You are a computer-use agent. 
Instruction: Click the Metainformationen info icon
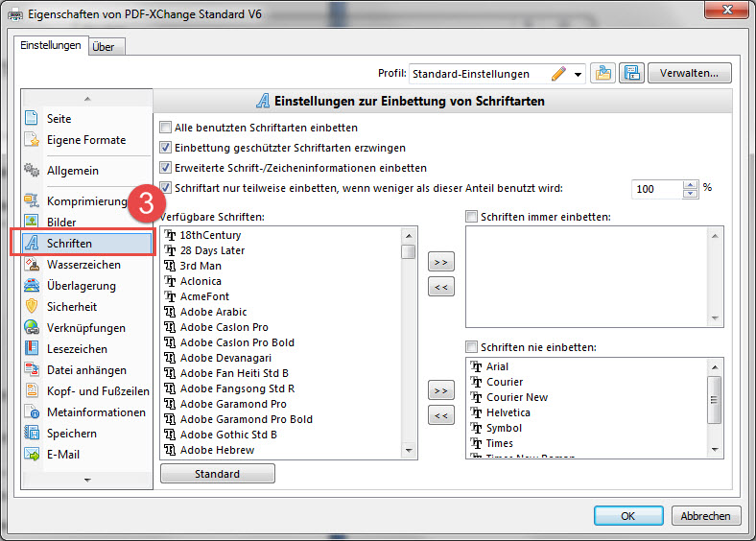[x=32, y=412]
